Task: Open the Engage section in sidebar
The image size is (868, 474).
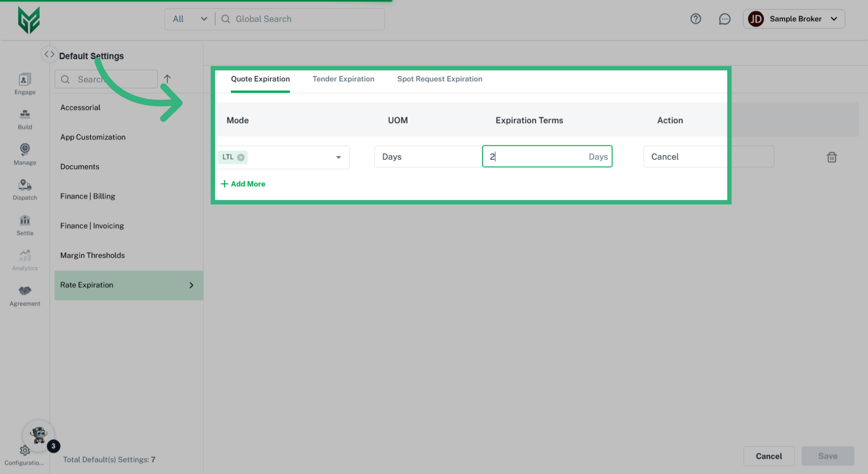Action: [x=24, y=84]
